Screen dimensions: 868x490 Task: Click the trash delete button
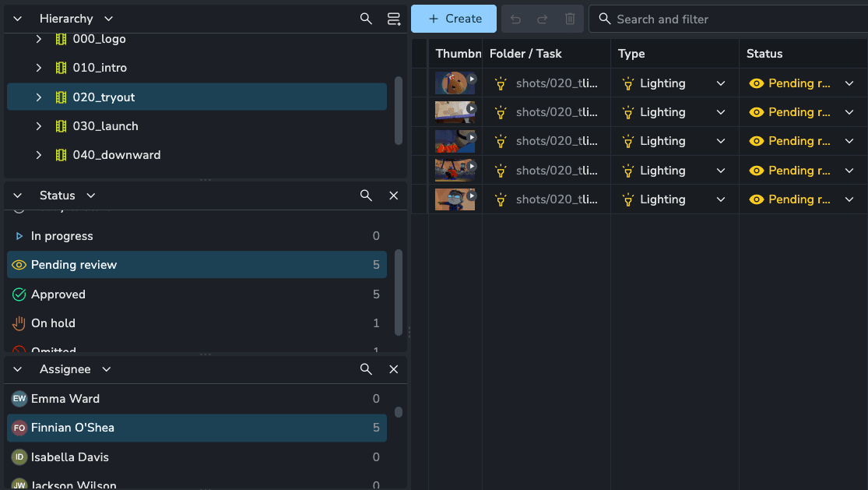click(x=570, y=19)
